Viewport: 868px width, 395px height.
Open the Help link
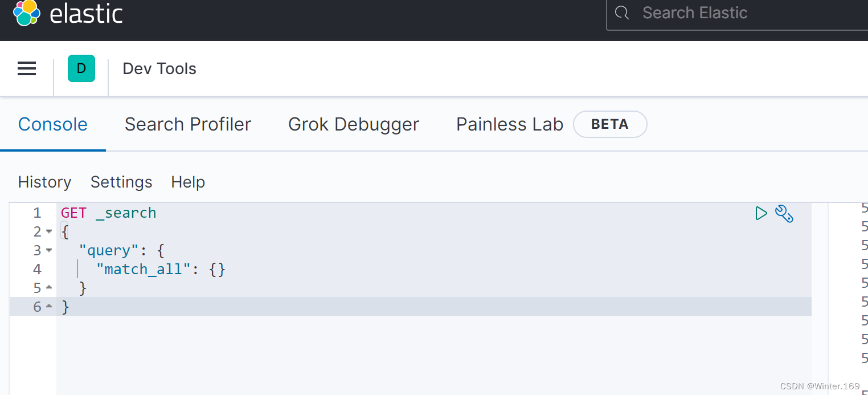188,182
